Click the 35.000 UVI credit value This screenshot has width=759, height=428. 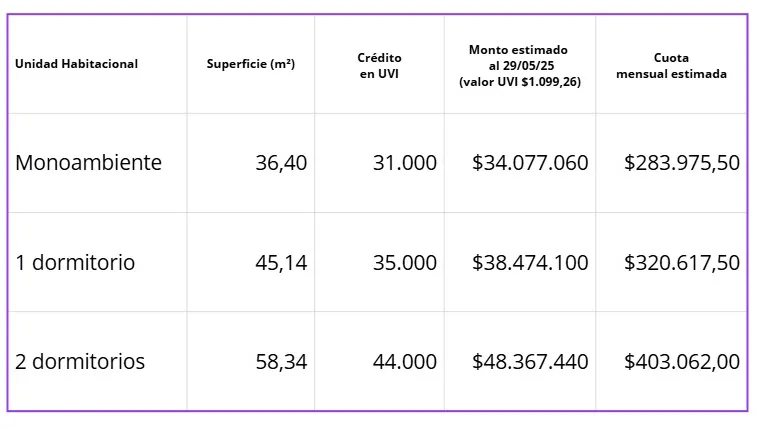[x=404, y=263]
